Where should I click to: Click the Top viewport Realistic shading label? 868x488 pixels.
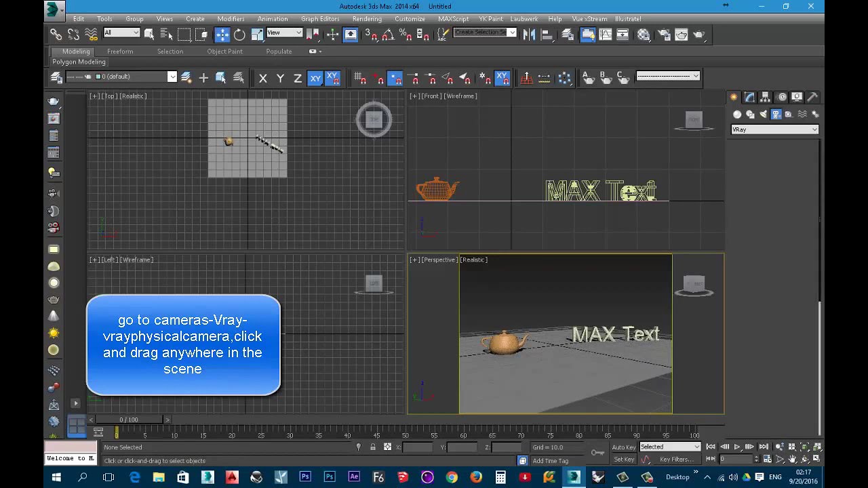134,96
